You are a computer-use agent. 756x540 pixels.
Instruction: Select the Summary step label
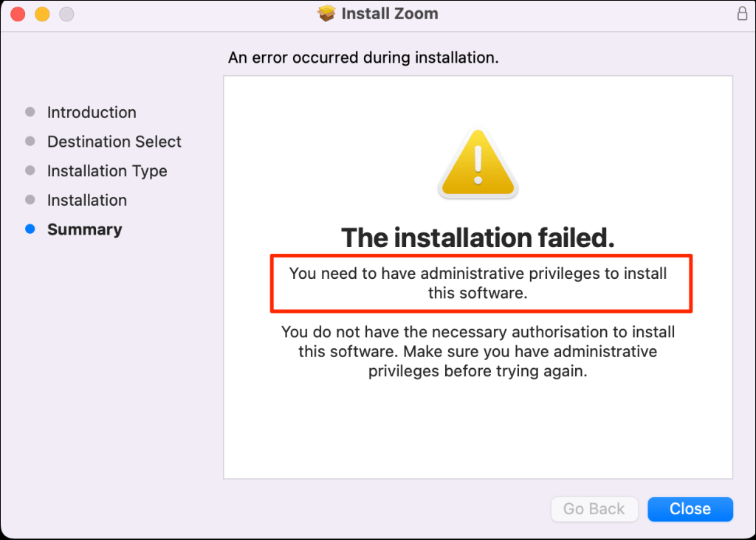pos(84,229)
